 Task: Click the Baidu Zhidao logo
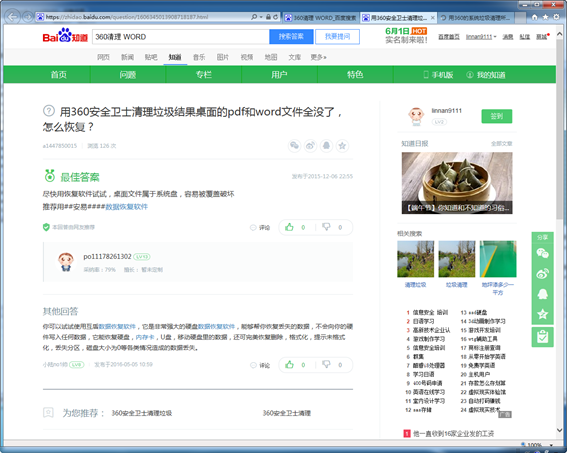tap(65, 35)
